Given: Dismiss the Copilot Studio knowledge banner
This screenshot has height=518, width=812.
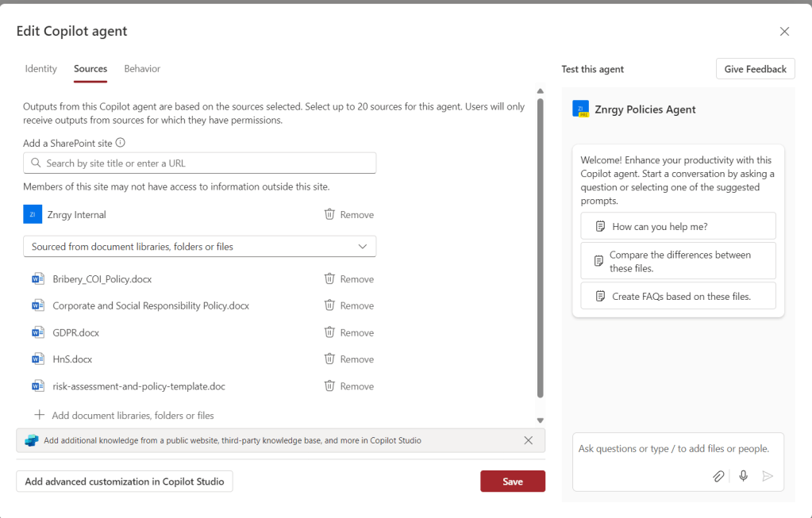Looking at the screenshot, I should click(x=529, y=440).
